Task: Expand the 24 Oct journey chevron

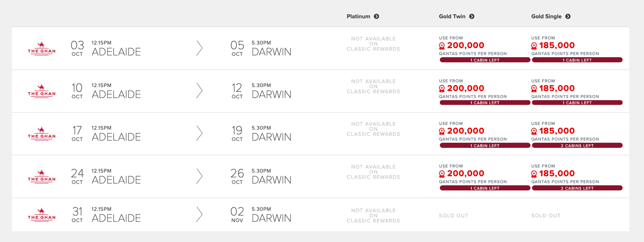Action: [x=199, y=176]
